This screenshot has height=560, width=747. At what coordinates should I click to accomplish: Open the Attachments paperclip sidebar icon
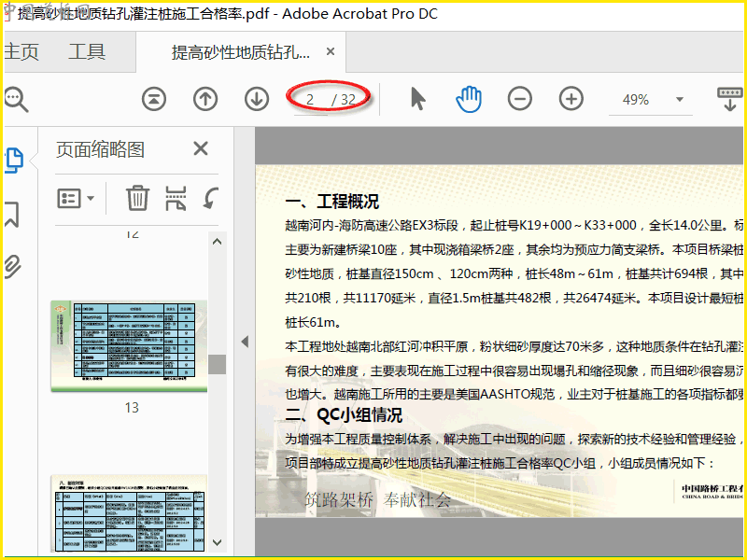(12, 267)
